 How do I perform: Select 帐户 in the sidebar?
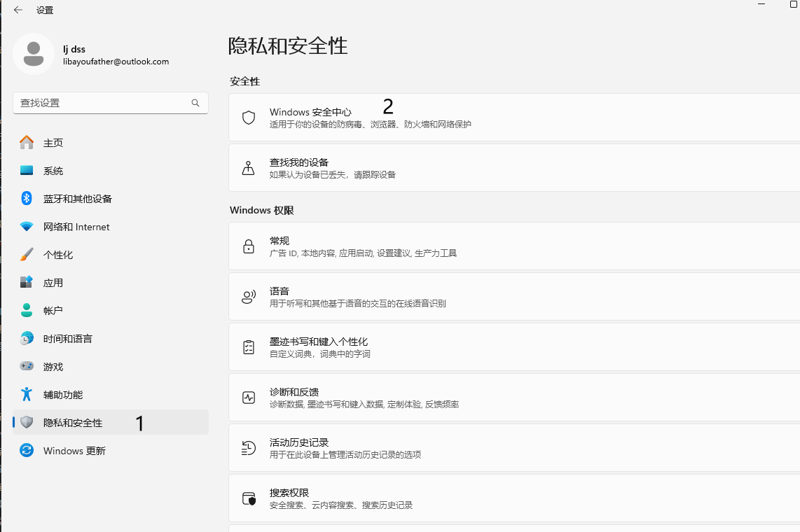point(111,311)
